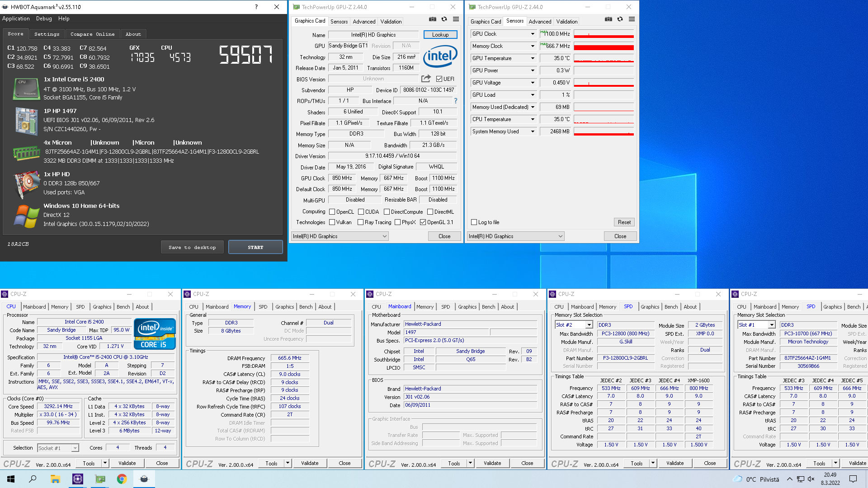Toggle UEFI checkbox in GPU-Z
The image size is (868, 488).
439,79
